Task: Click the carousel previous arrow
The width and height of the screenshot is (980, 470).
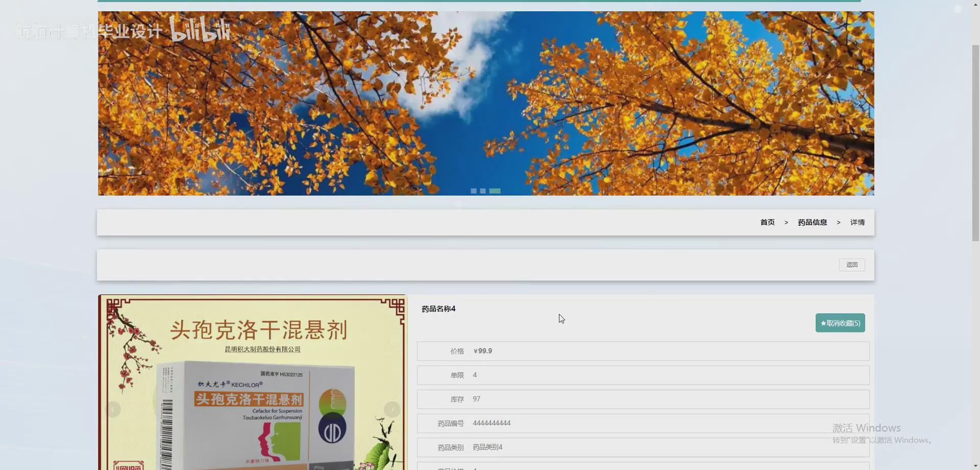Action: pos(112,103)
